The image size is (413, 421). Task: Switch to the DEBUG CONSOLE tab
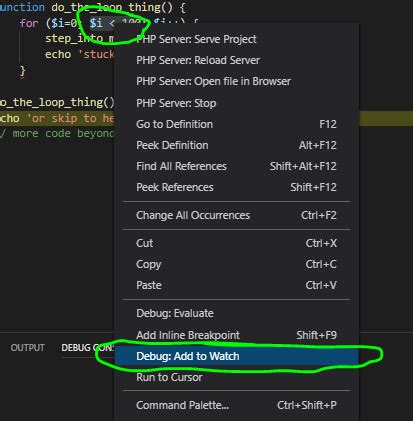point(88,348)
